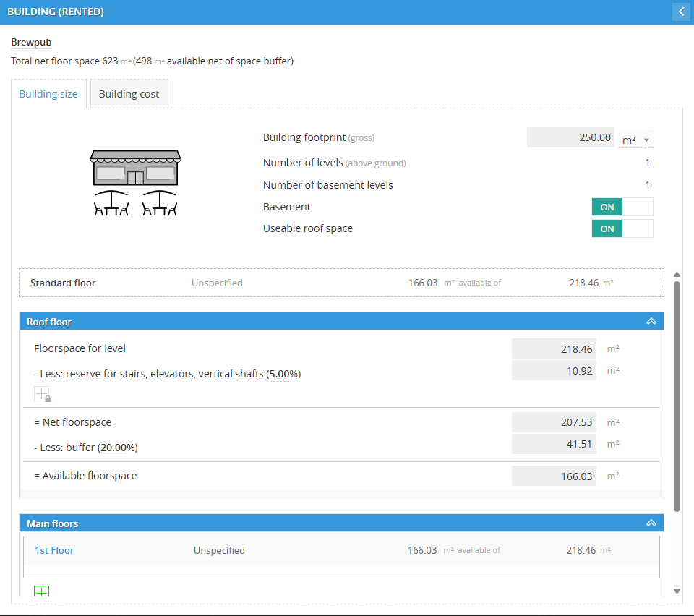The height and width of the screenshot is (616, 694).
Task: Switch to the Building cost tab
Action: click(129, 94)
